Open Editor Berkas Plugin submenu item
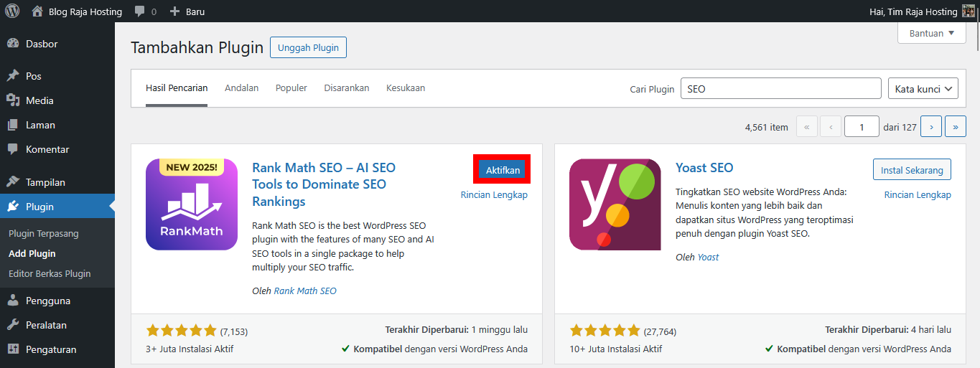 click(x=50, y=273)
